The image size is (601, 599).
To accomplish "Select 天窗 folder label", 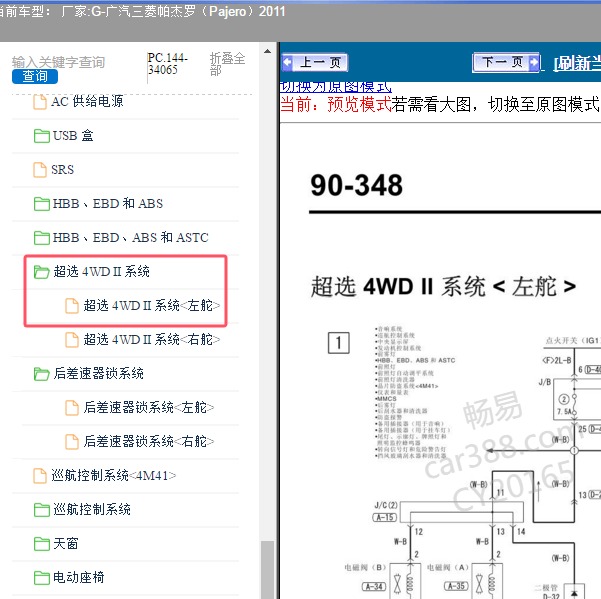I will pyautogui.click(x=66, y=543).
